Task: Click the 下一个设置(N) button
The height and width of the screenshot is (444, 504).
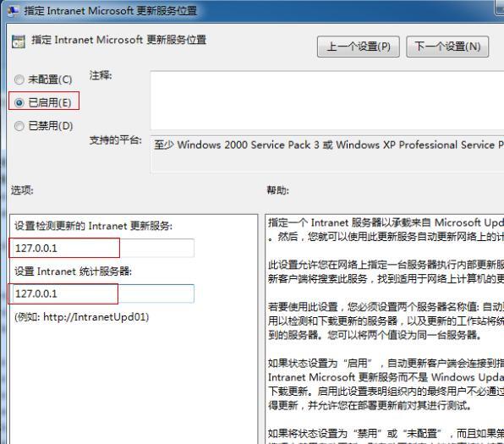Action: click(447, 47)
